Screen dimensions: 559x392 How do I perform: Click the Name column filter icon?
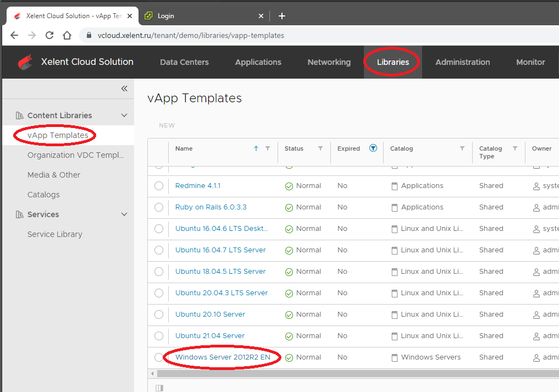[268, 148]
